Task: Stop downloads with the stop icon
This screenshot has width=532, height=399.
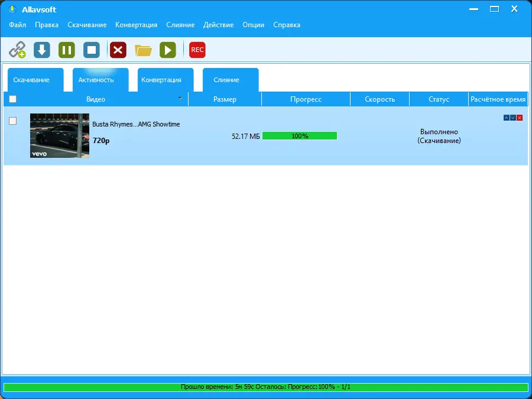Action: click(x=91, y=50)
